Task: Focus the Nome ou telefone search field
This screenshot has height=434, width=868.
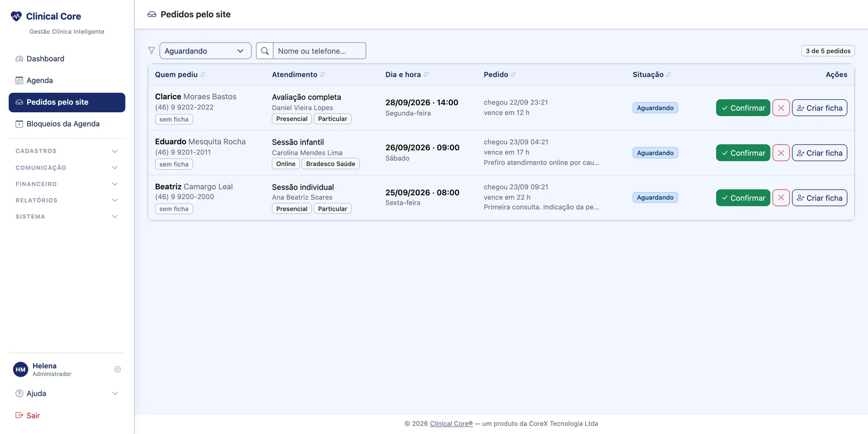Action: (x=320, y=51)
